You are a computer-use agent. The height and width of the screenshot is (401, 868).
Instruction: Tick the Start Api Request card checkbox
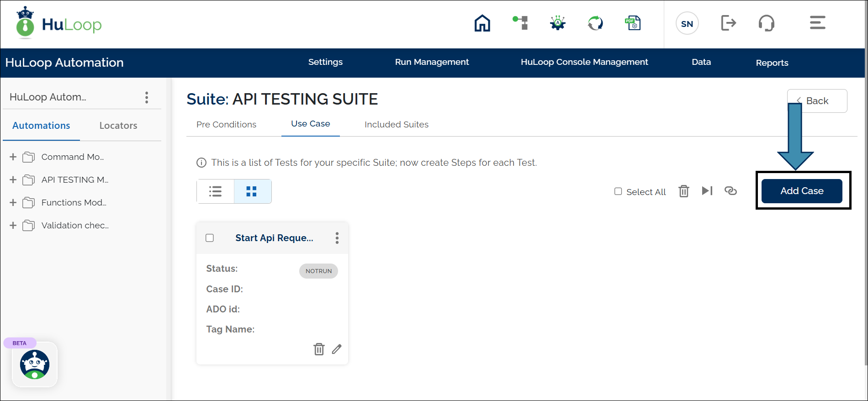(210, 238)
